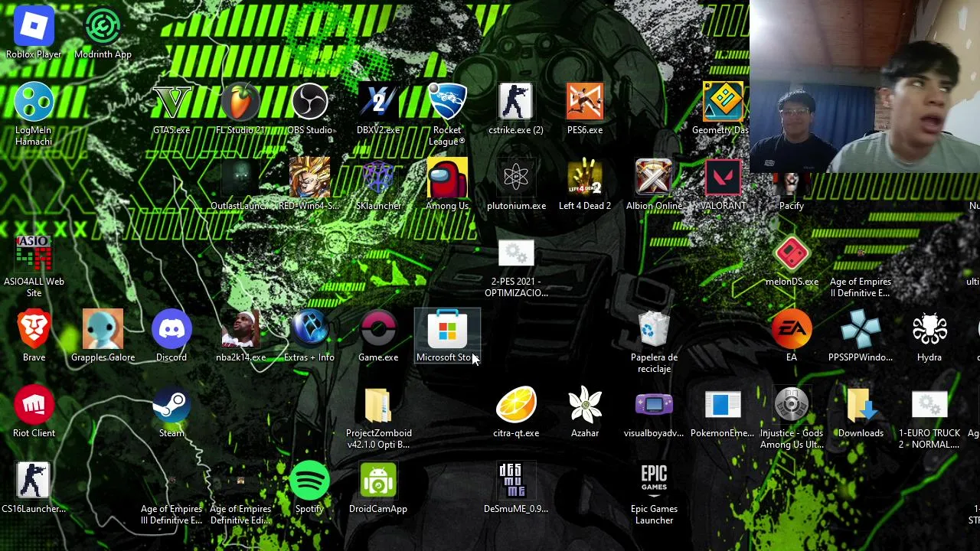Open Age of Empires II Definitive shortcut
The height and width of the screenshot is (551, 980).
[861, 253]
